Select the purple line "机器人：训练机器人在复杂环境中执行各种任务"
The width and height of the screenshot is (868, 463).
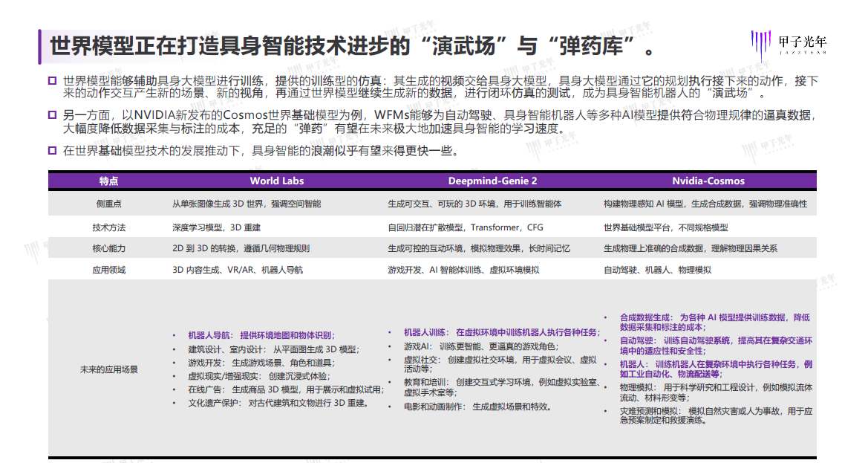(x=717, y=369)
